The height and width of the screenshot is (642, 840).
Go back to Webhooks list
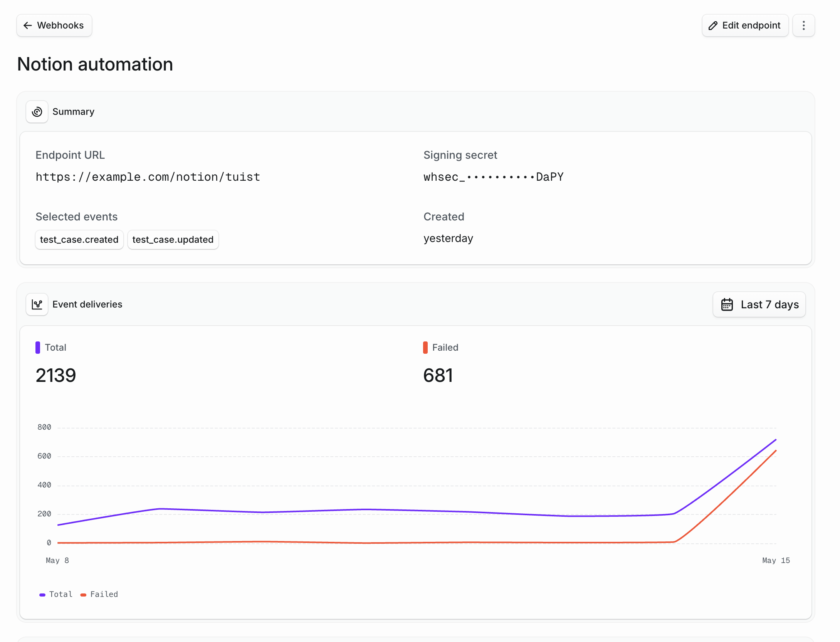(54, 25)
